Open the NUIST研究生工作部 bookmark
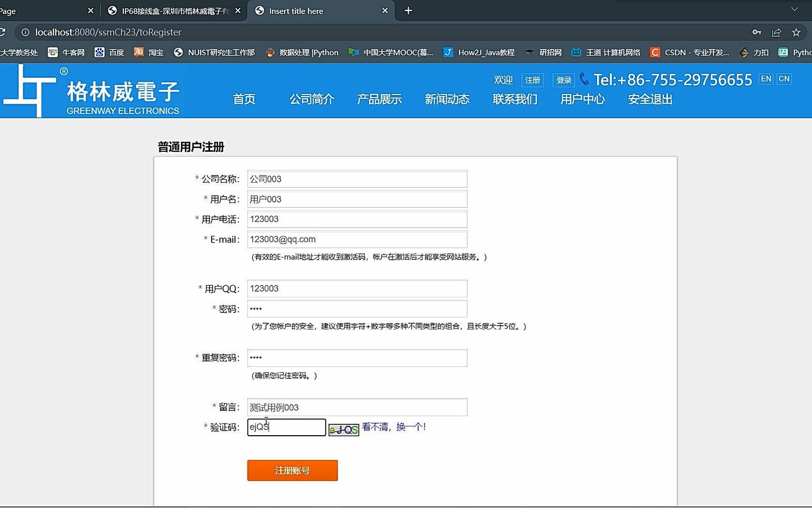This screenshot has width=812, height=508. pos(214,52)
